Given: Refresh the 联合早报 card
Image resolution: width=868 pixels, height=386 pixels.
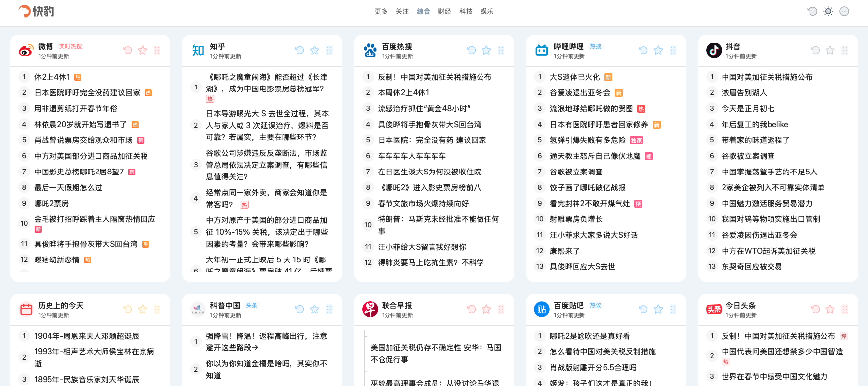Looking at the screenshot, I should tap(471, 309).
